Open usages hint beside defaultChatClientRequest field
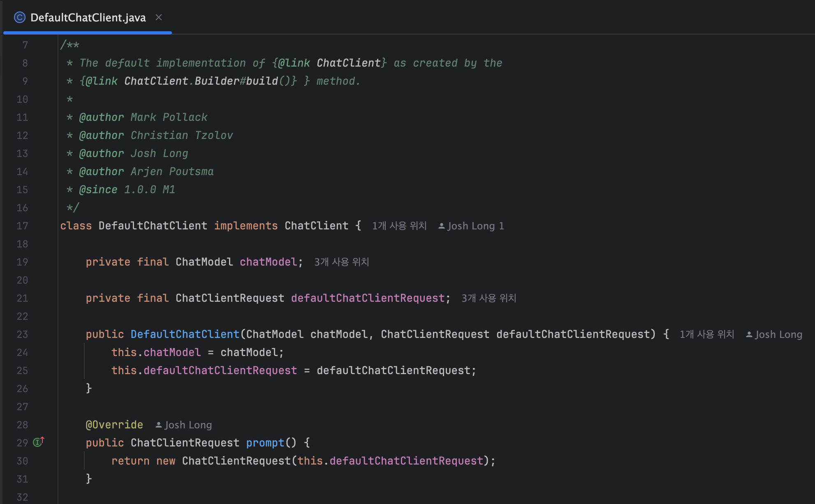The image size is (815, 504). tap(489, 298)
